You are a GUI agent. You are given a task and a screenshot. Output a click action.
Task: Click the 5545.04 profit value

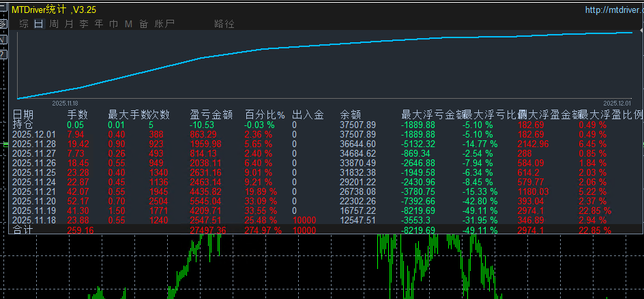(207, 202)
